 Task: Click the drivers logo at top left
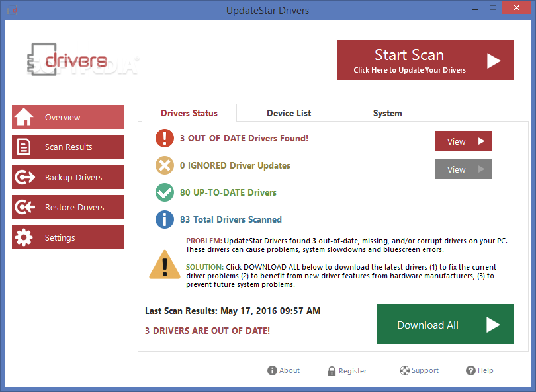point(67,59)
